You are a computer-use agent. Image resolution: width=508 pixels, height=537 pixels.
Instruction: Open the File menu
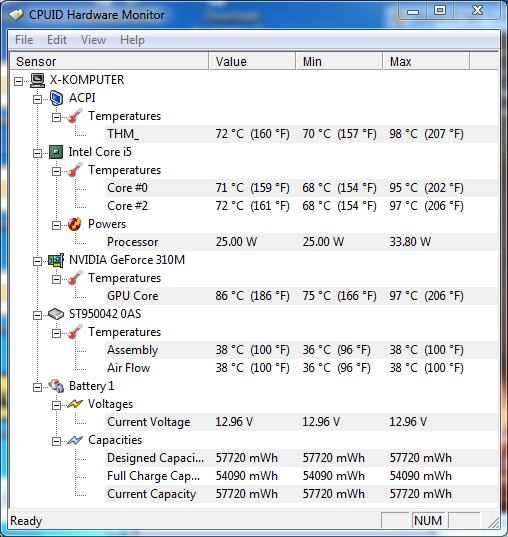[24, 40]
